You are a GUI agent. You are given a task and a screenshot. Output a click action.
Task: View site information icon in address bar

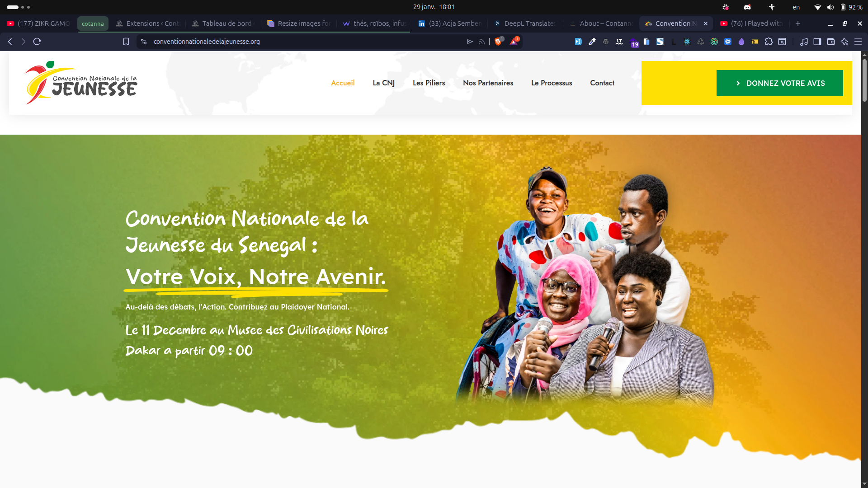[x=144, y=42]
